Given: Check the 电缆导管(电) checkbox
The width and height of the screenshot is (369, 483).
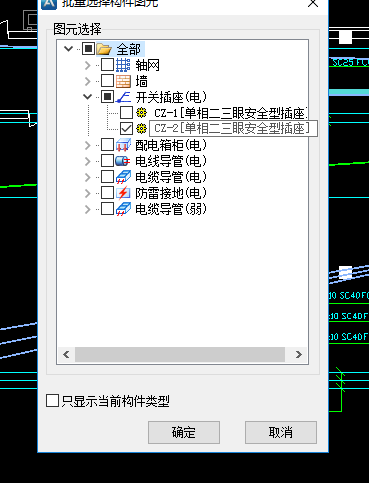Looking at the screenshot, I should coord(107,177).
